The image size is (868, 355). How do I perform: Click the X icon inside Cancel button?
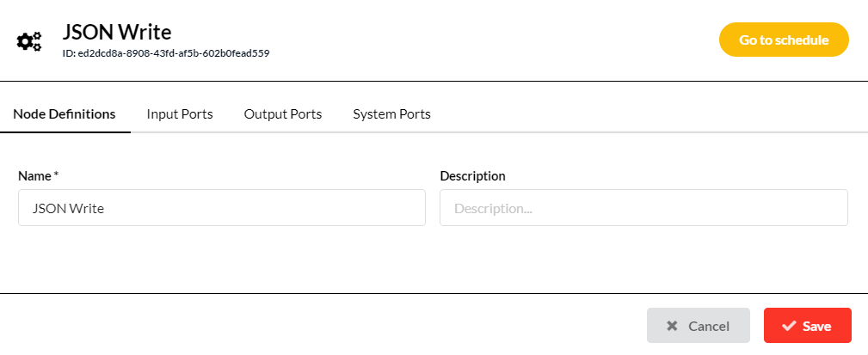672,326
